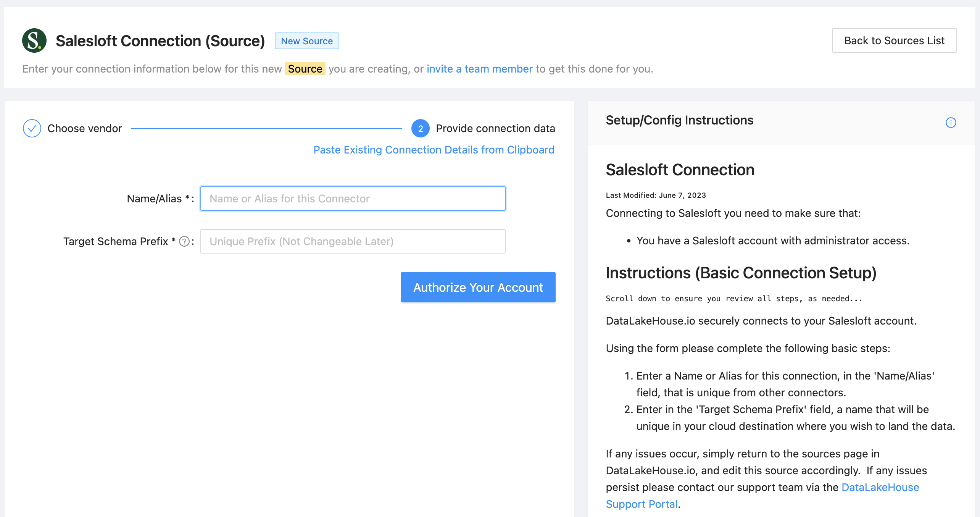Click the info icon in Setup/Config Instructions
980x517 pixels.
951,123
